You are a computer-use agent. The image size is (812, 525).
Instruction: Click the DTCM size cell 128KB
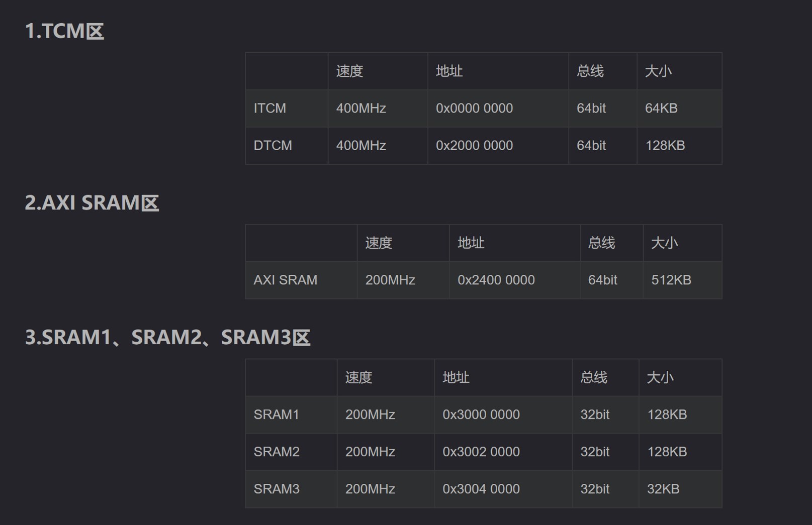679,146
